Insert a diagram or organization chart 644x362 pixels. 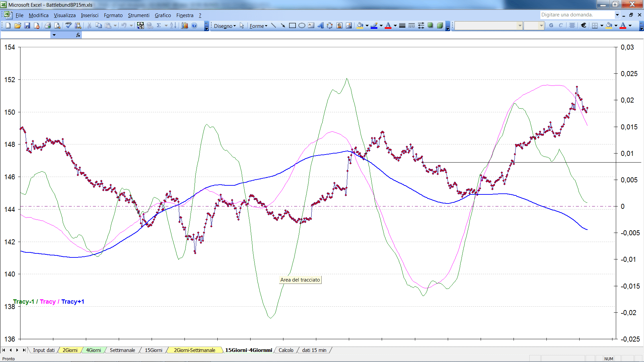pos(330,25)
